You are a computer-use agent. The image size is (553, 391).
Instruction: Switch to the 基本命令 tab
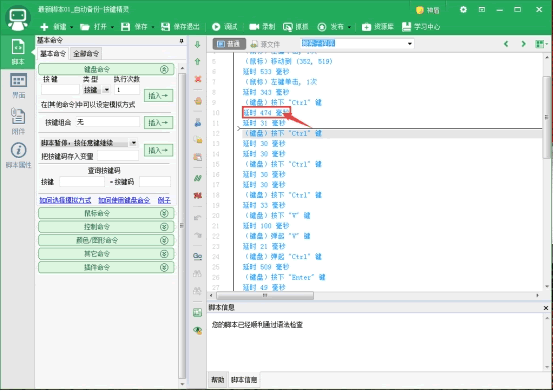53,54
